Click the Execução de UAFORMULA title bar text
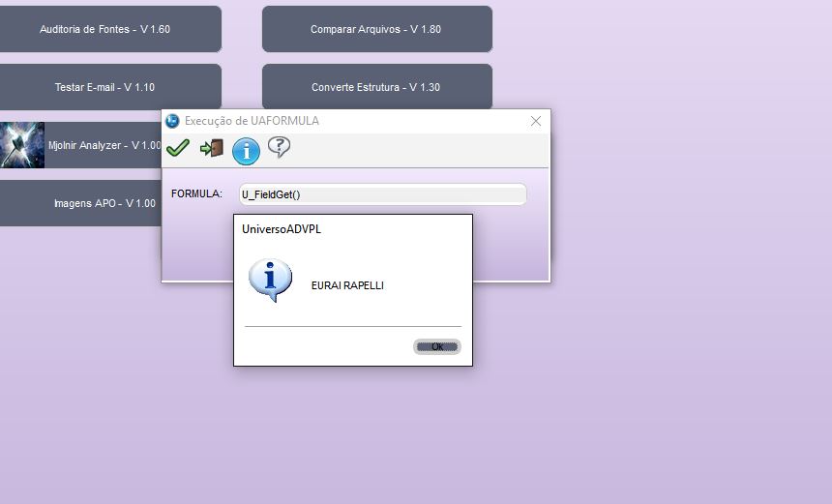 (x=252, y=121)
